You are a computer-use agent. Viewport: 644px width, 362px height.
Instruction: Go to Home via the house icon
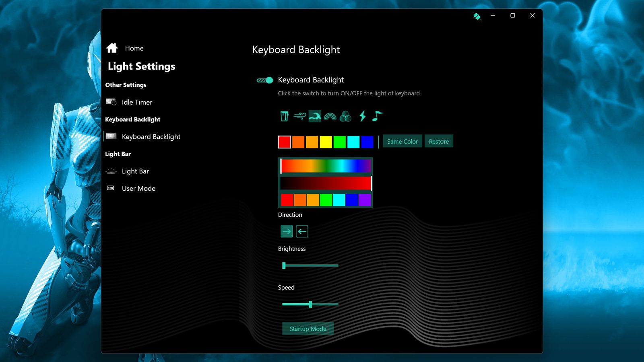coord(112,48)
